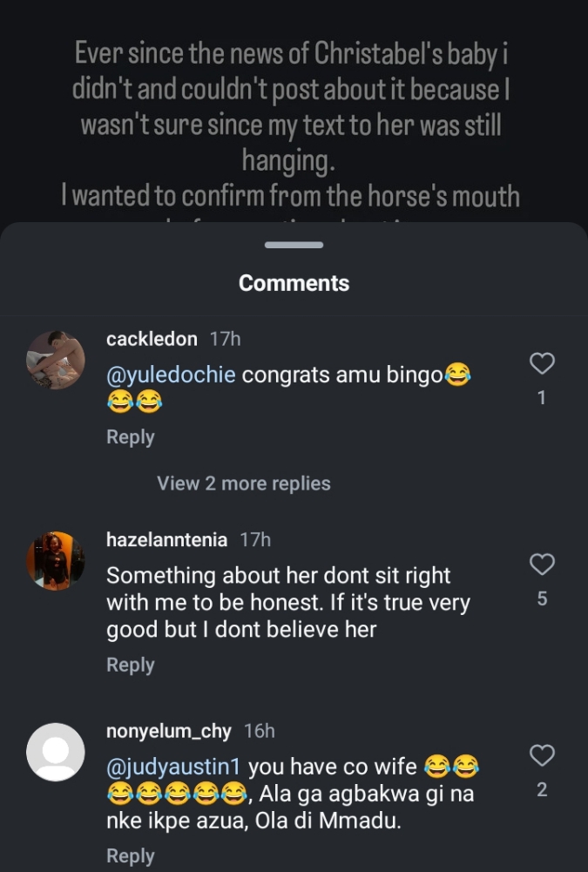Reply to hazelanntenia's comment
The width and height of the screenshot is (588, 872).
click(130, 665)
